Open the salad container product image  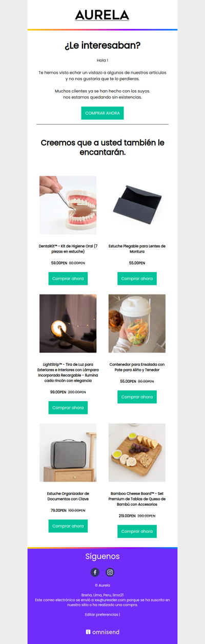(137, 323)
